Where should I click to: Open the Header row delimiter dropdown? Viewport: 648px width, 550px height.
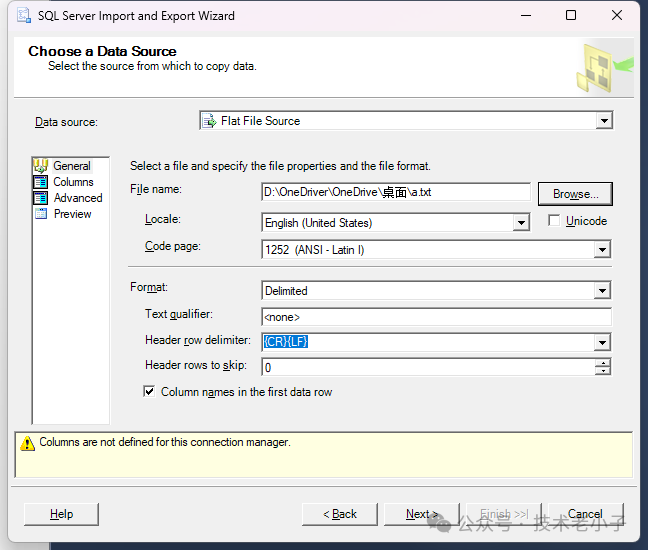click(602, 342)
